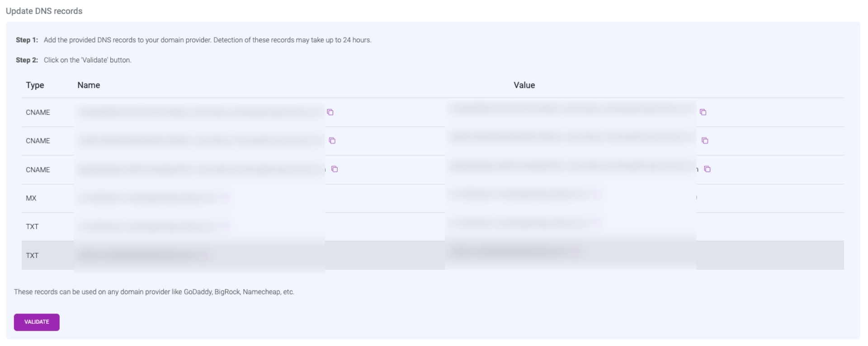The width and height of the screenshot is (868, 346).
Task: Copy the second CNAME record value
Action: pos(705,140)
